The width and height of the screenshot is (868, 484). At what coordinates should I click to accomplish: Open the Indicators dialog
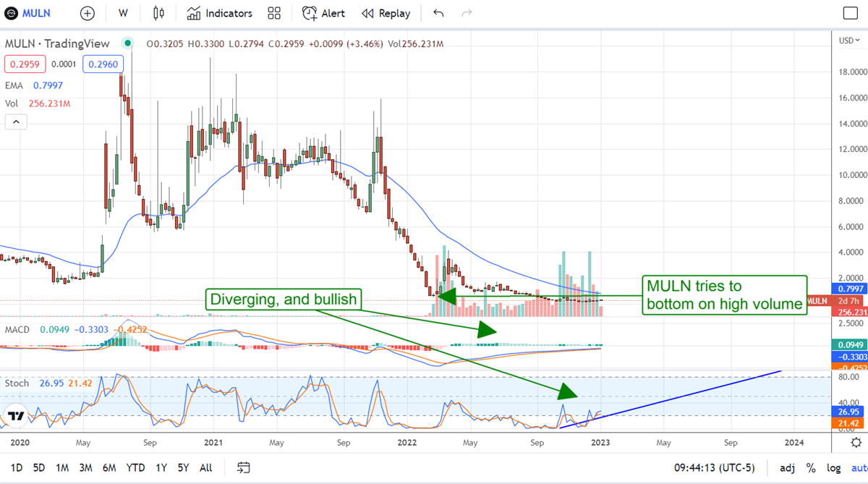point(220,13)
